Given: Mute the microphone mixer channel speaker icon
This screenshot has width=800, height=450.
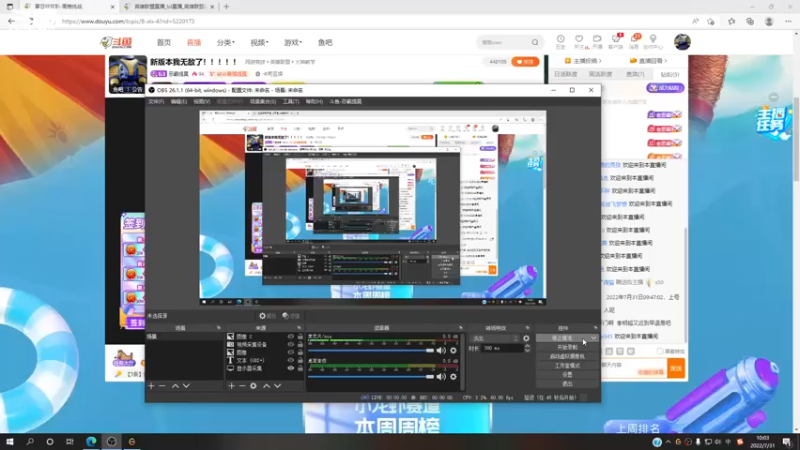Looking at the screenshot, I should (441, 351).
